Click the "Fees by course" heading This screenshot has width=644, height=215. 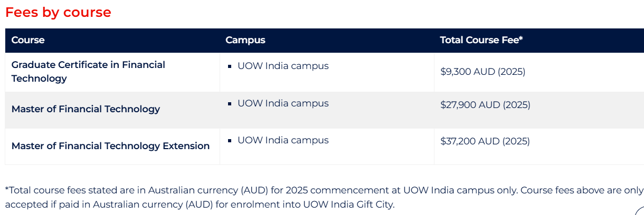point(58,12)
